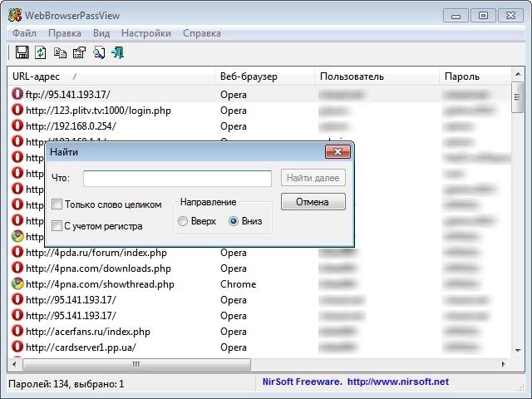Screen dimensions: 532x399
Task: Click the 'Chrome' browser cell
Action: pyautogui.click(x=239, y=284)
